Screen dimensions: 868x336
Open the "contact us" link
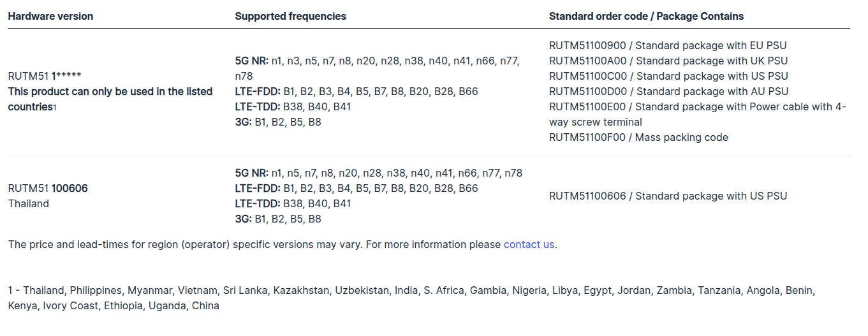click(529, 244)
